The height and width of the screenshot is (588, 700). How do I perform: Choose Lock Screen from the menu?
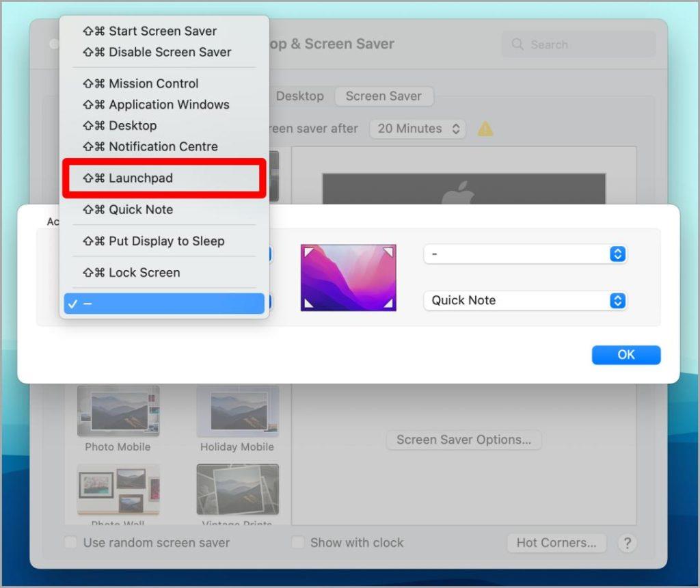click(x=164, y=272)
